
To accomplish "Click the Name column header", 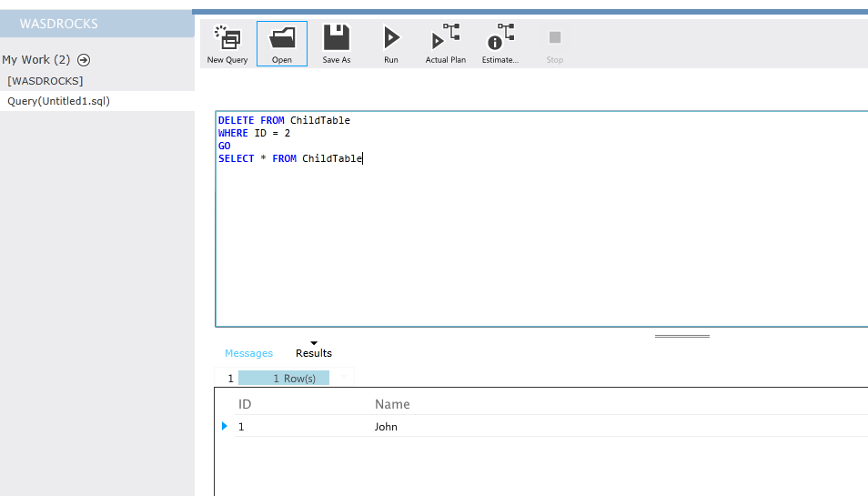I will pyautogui.click(x=392, y=404).
